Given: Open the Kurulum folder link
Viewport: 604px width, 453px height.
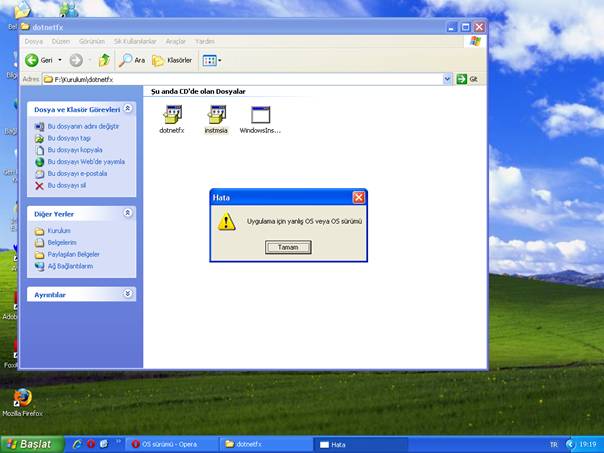Looking at the screenshot, I should point(59,231).
